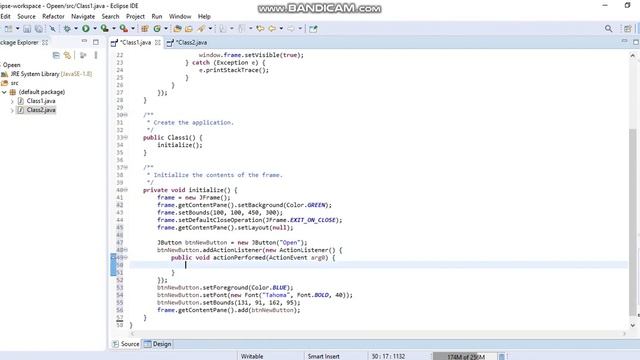Expand the Class2.java tree node
This screenshot has width=640, height=360.
(x=12, y=110)
